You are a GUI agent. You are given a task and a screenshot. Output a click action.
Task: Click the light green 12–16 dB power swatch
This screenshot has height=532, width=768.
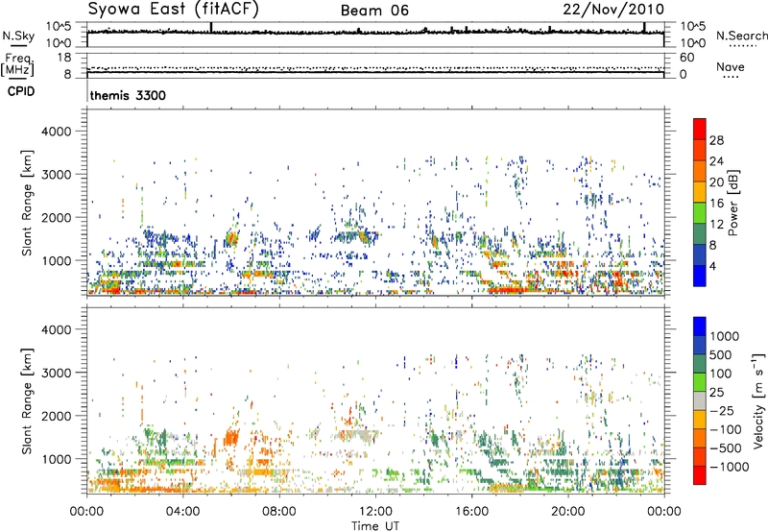[x=700, y=213]
